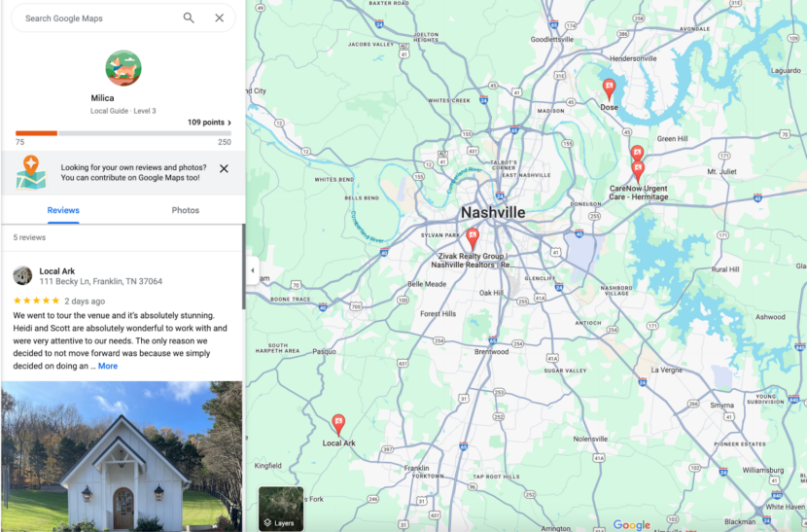
Task: Click the Local Ark reviewer thumbnail icon
Action: 22,276
